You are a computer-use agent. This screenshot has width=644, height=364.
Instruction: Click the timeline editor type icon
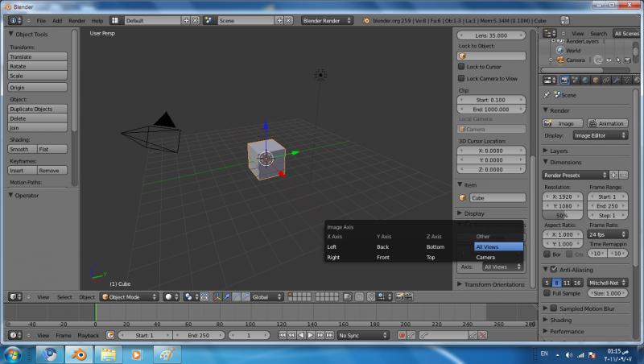pyautogui.click(x=15, y=335)
